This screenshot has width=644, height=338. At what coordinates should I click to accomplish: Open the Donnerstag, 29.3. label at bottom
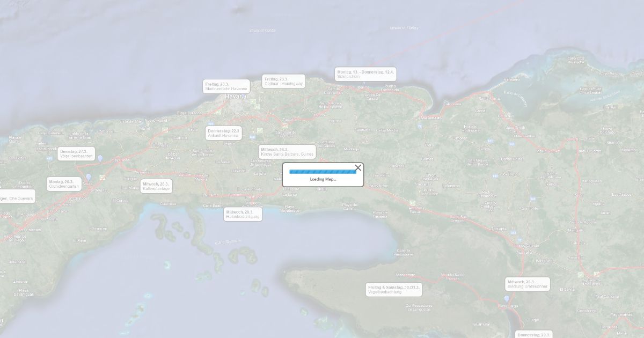click(x=533, y=334)
